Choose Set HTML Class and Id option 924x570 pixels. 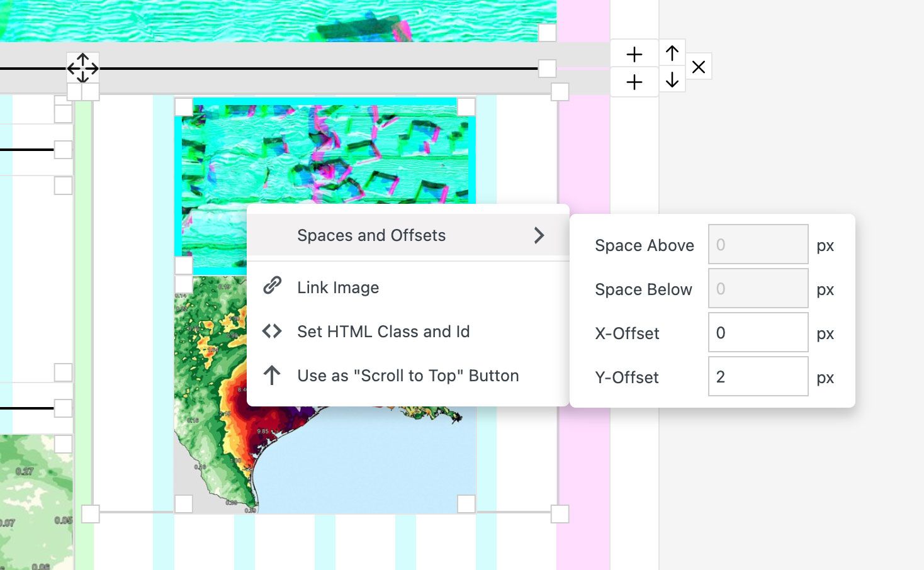[x=383, y=332]
